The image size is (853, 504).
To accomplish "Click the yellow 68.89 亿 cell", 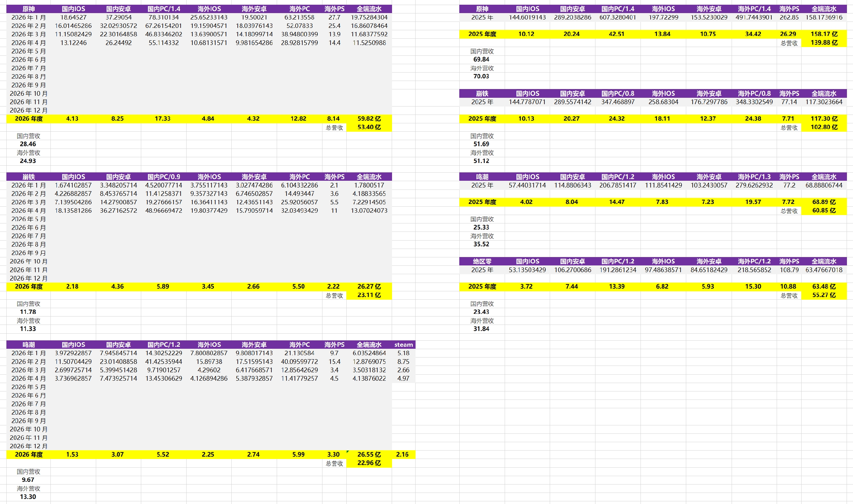I will click(824, 202).
